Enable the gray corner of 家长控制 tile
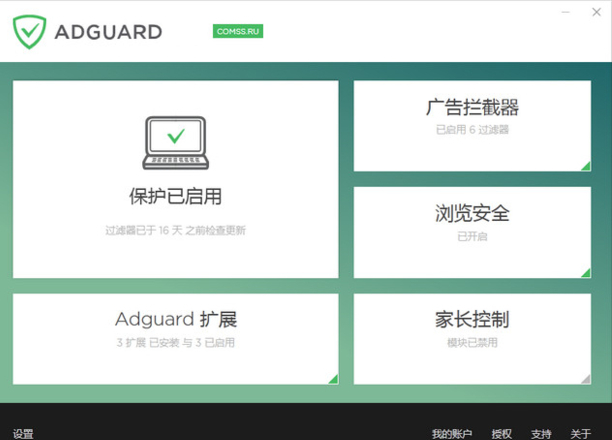 (586, 379)
